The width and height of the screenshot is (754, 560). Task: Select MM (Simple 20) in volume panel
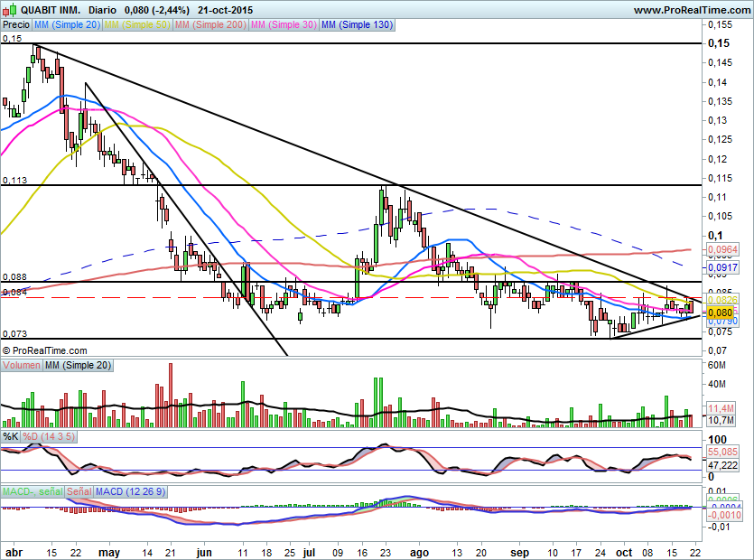click(79, 365)
